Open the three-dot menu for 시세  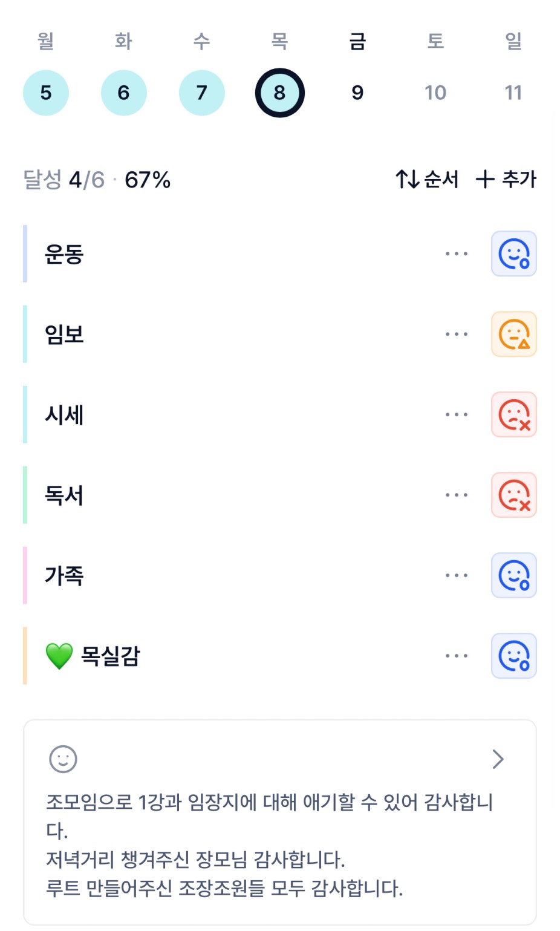tap(456, 414)
